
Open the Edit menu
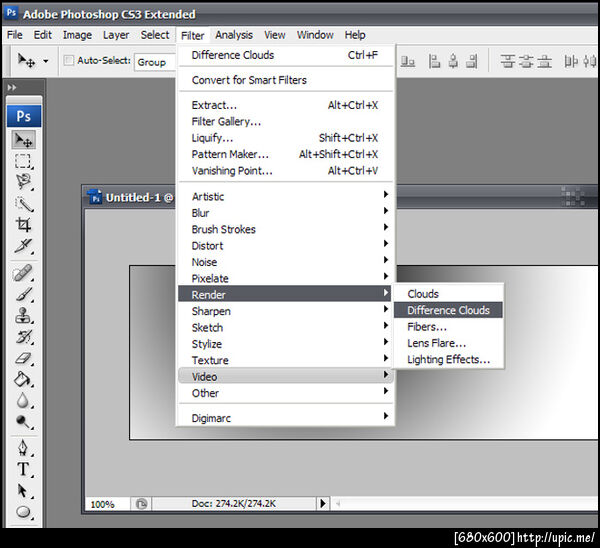(42, 35)
